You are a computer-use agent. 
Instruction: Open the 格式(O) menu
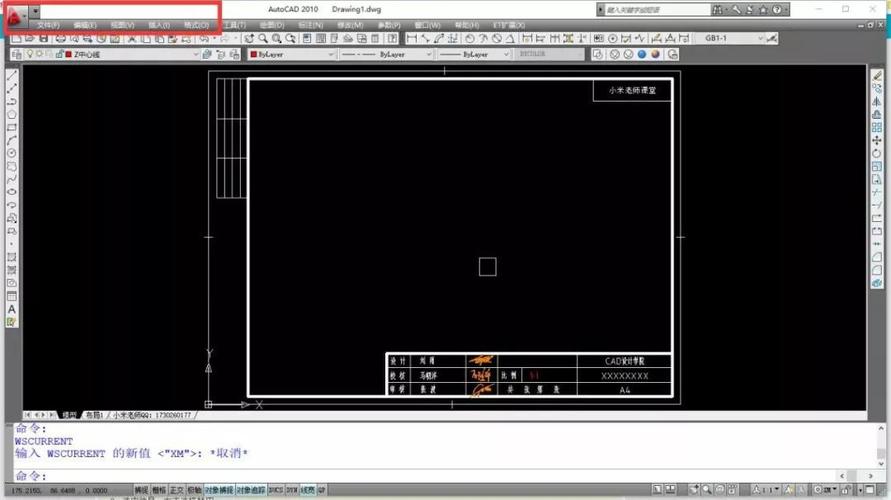tap(197, 26)
